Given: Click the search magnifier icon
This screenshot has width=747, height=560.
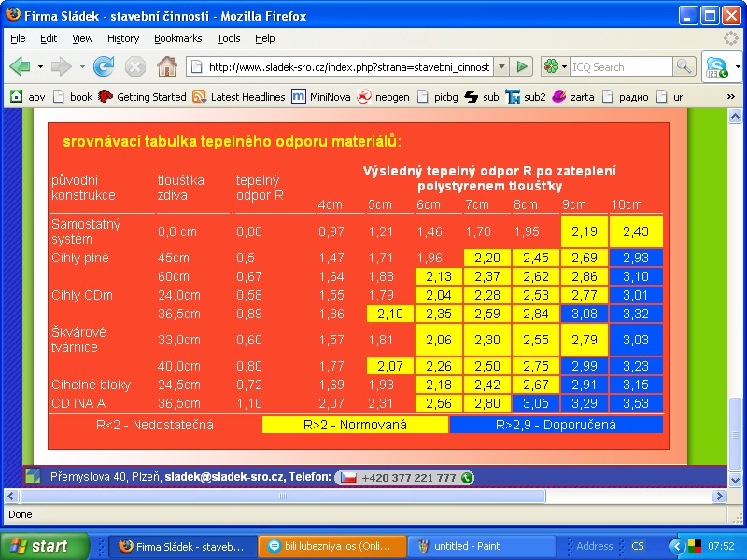Looking at the screenshot, I should tap(684, 66).
